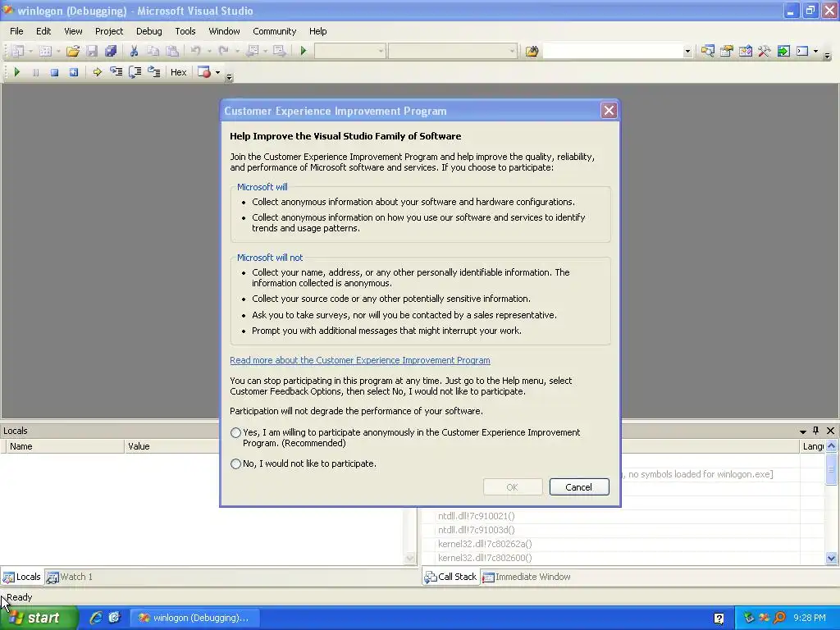This screenshot has width=840, height=630.
Task: Click the Paste clipboard icon
Action: [172, 52]
